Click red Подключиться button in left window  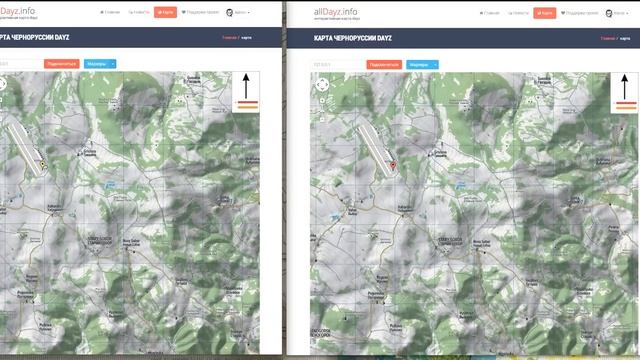(x=62, y=64)
